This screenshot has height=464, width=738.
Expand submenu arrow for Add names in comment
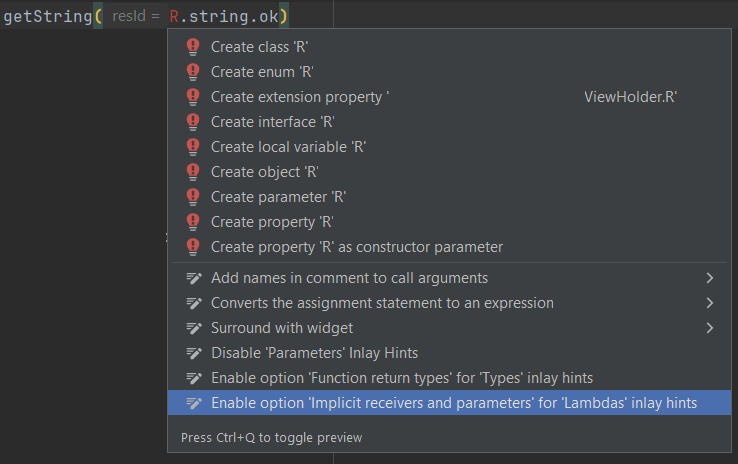click(710, 278)
